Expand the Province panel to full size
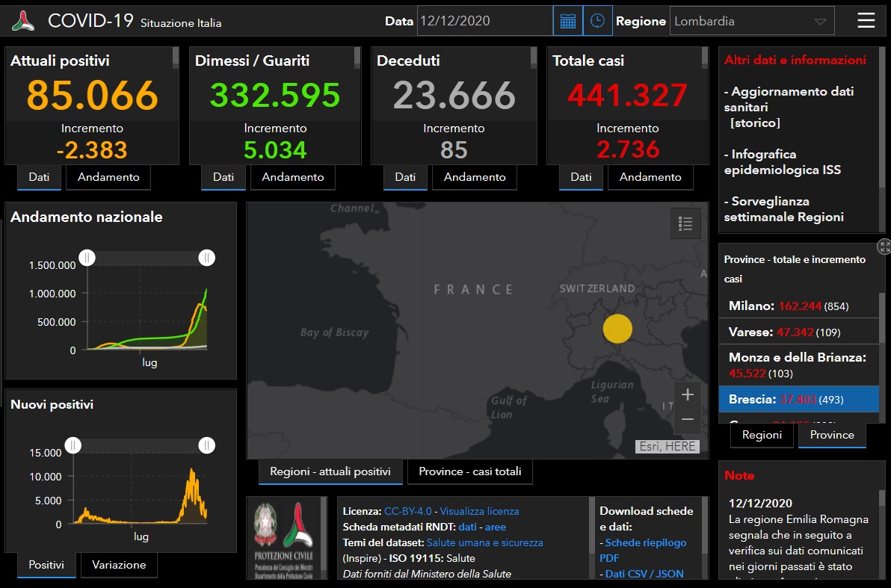This screenshot has height=588, width=891. click(884, 247)
